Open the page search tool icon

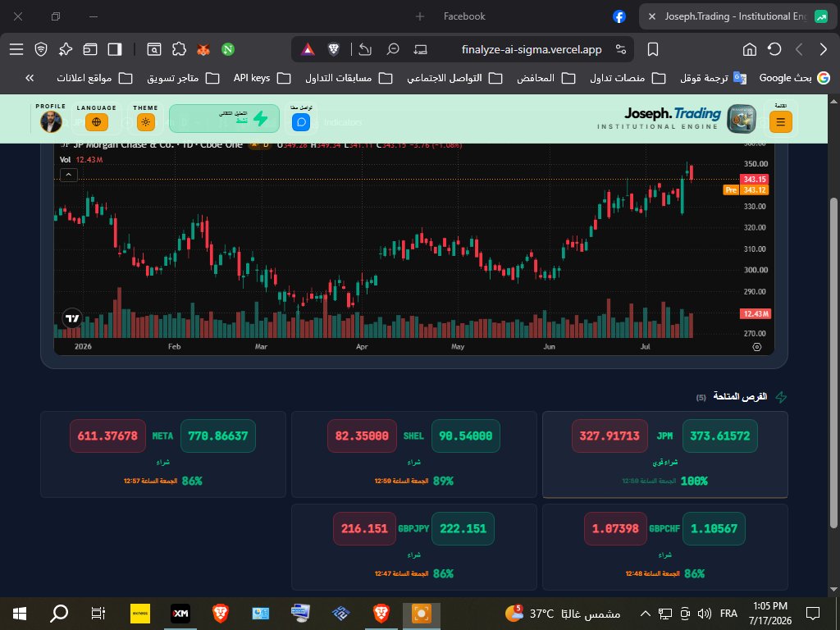tap(153, 49)
